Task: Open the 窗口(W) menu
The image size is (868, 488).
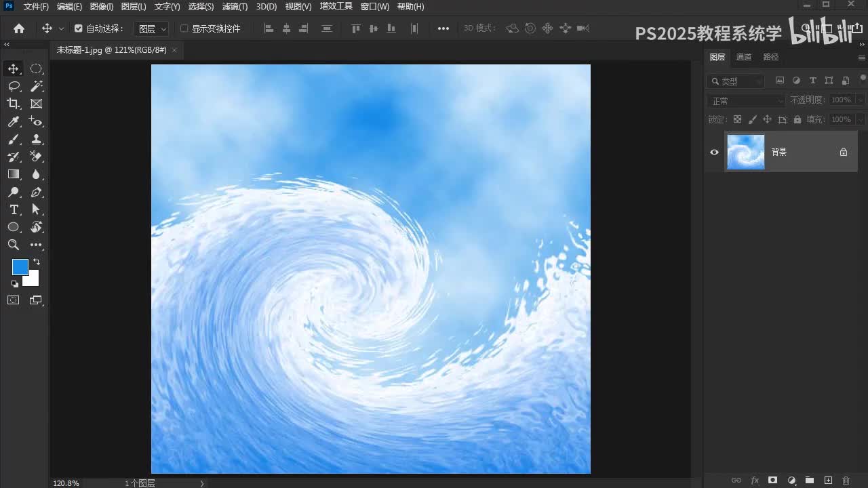Action: coord(375,7)
